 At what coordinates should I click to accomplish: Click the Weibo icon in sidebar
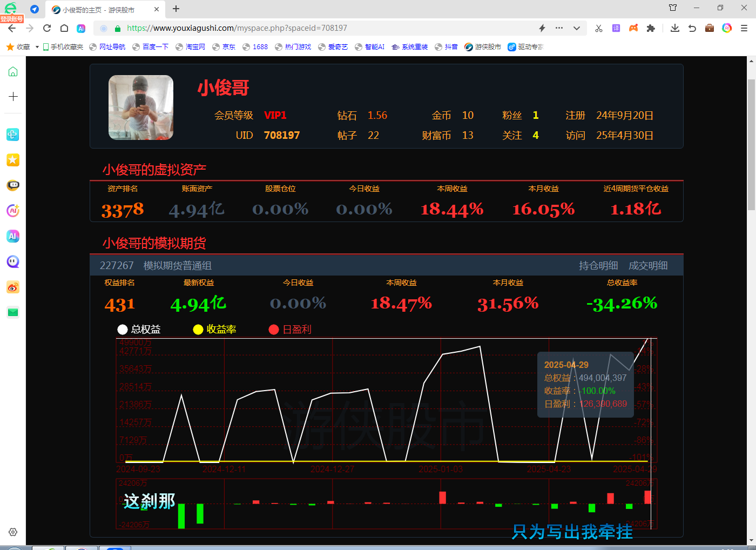13,287
